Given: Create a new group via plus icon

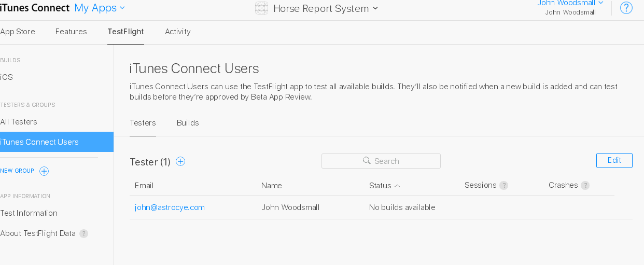Looking at the screenshot, I should (x=44, y=171).
